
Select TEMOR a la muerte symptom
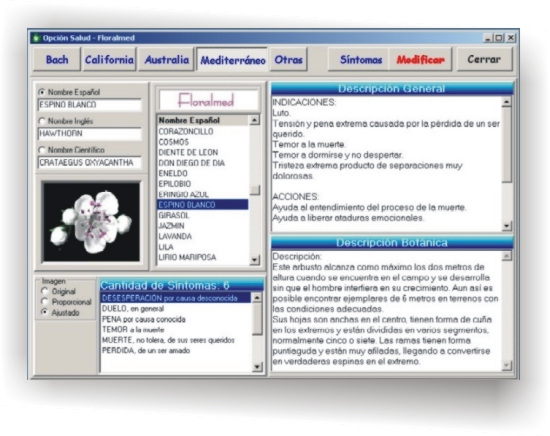pyautogui.click(x=175, y=330)
